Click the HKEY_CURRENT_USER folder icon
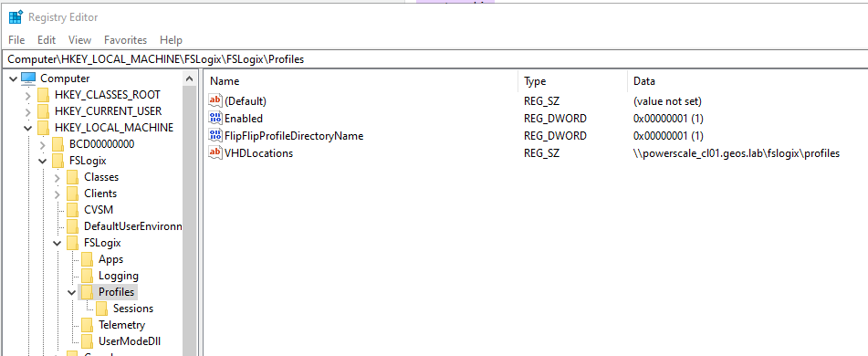 click(44, 112)
